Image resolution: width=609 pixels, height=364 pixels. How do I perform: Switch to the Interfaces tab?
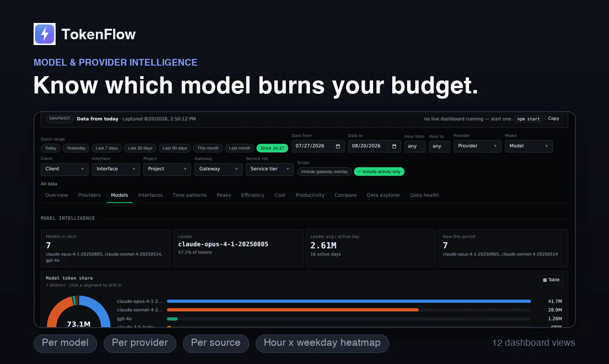tap(150, 195)
